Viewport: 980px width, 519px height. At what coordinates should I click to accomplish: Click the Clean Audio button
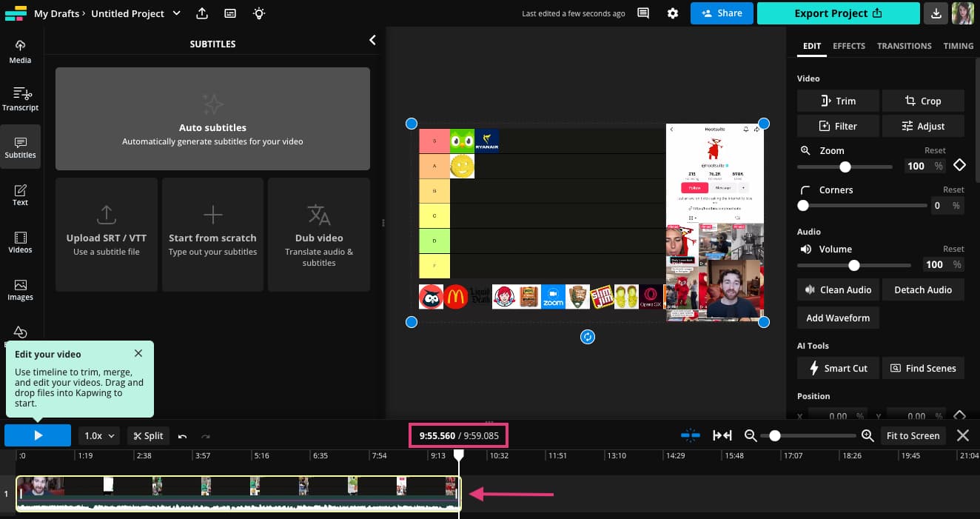pos(838,289)
